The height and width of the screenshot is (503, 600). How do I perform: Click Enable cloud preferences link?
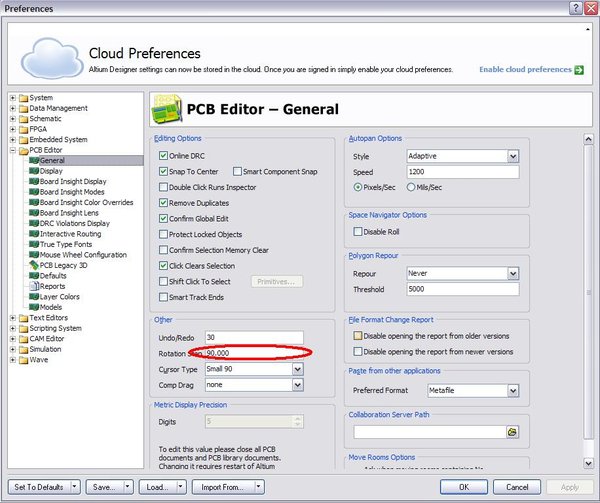pyautogui.click(x=525, y=70)
